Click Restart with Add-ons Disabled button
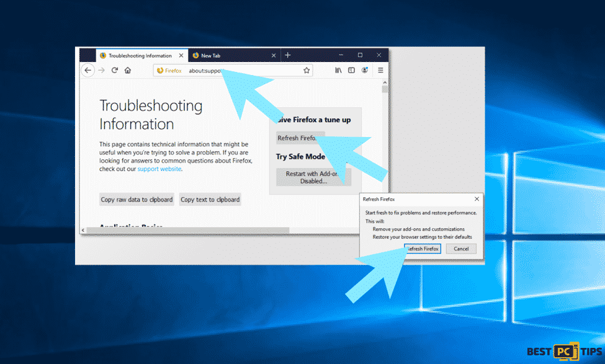Screen dimensions: 605x364 (x=314, y=177)
